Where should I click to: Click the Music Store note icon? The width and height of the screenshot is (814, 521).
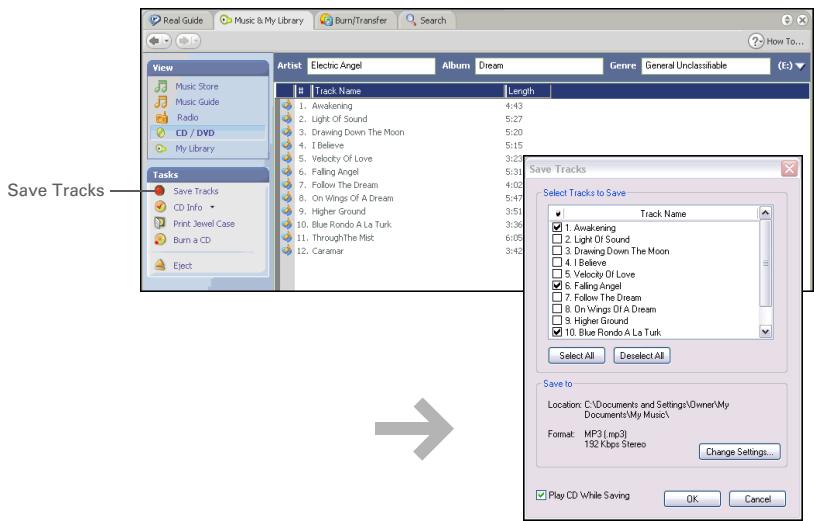tap(161, 86)
